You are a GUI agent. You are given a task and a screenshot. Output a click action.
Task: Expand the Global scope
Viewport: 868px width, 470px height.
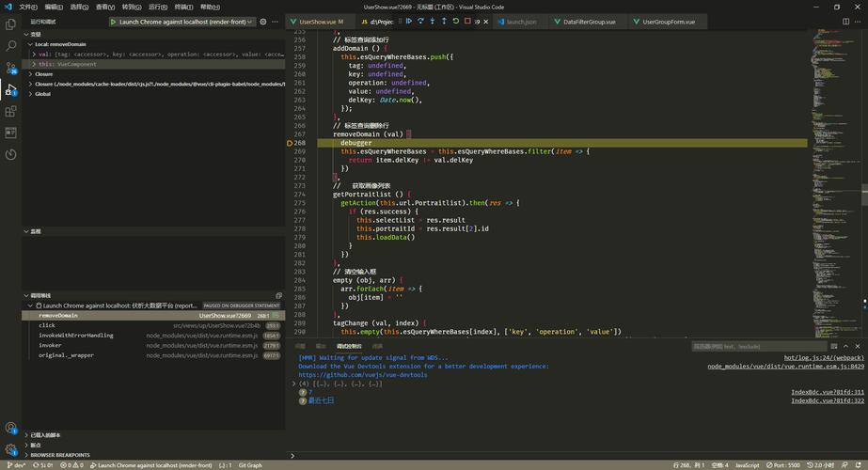(30, 94)
